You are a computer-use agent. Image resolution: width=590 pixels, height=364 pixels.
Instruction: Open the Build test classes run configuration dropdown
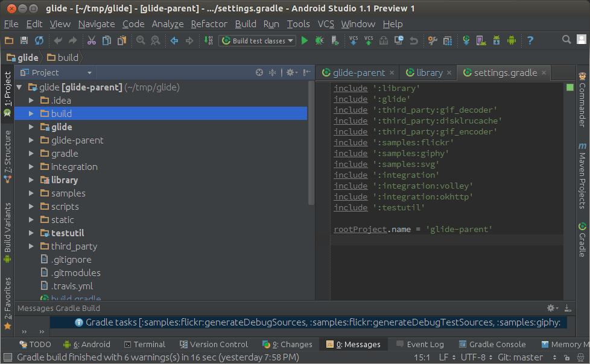(x=258, y=40)
